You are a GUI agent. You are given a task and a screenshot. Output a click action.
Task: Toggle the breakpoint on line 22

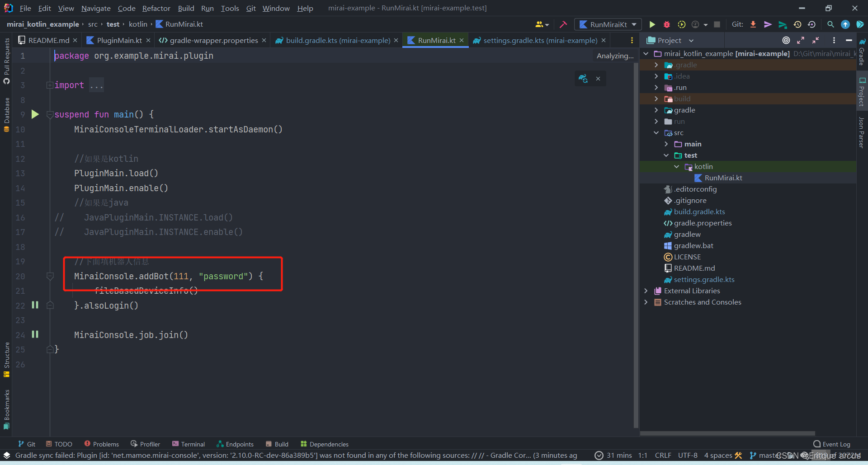35,305
